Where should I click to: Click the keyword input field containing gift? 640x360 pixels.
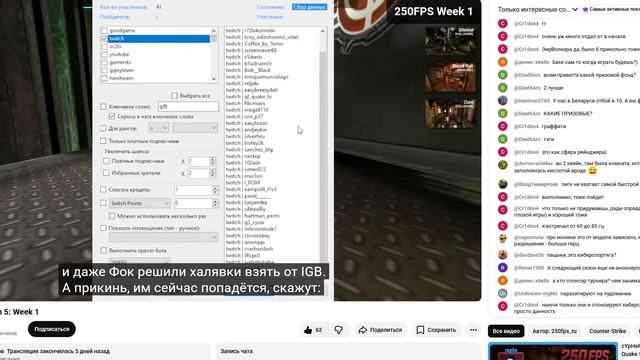click(x=188, y=107)
